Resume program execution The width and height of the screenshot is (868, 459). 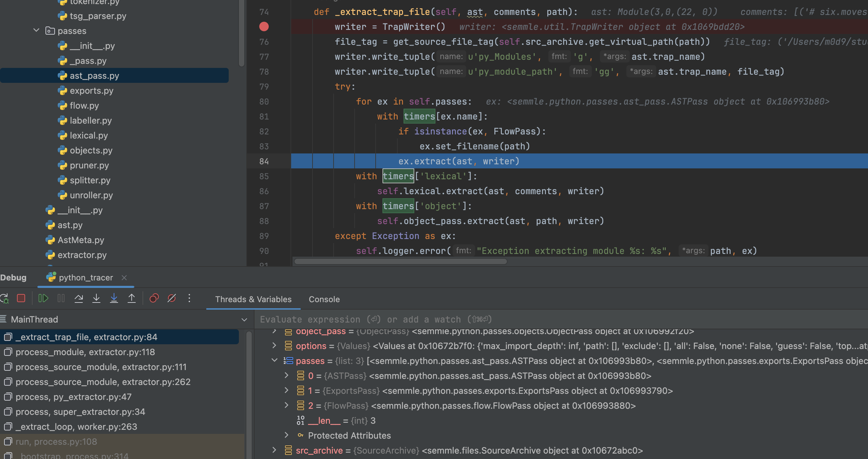[x=43, y=298]
